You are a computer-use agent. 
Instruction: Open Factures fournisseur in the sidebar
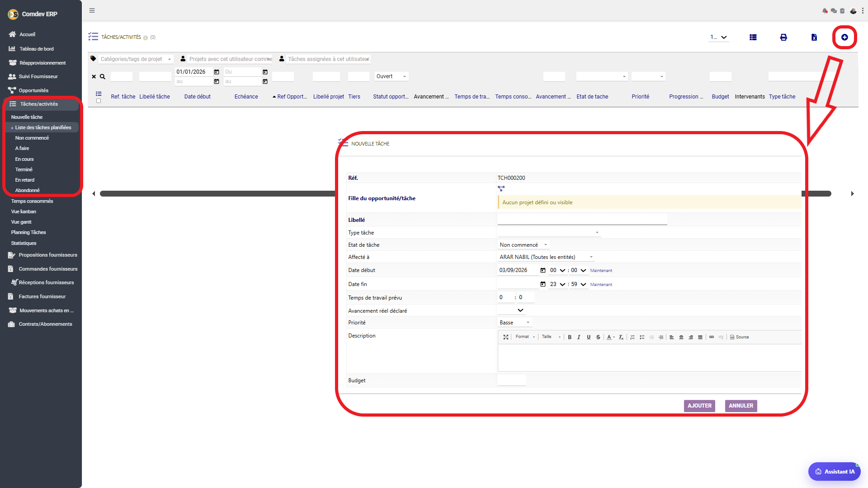[x=42, y=296]
